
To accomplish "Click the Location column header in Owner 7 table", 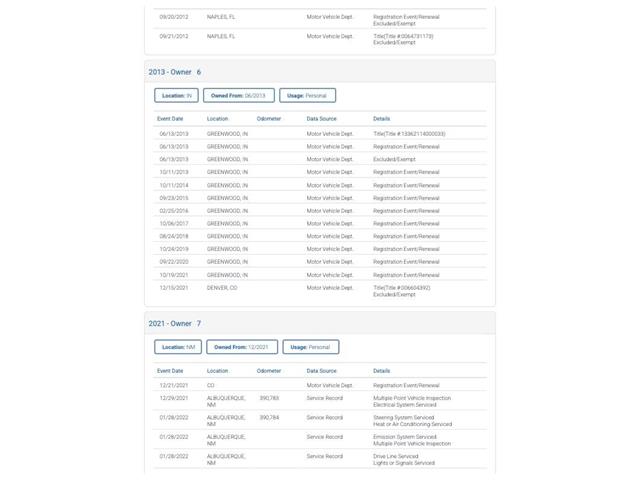I will point(218,371).
